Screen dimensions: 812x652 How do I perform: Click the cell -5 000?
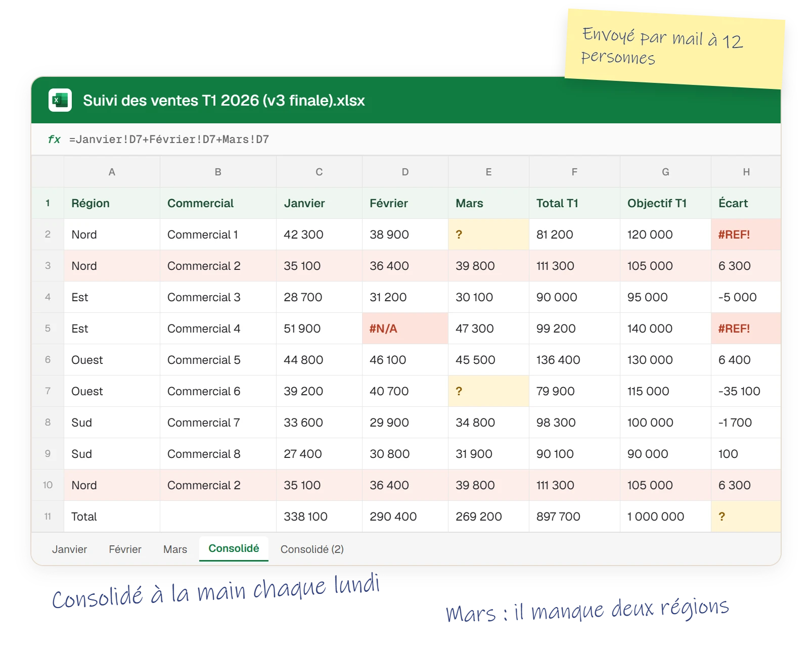pos(746,297)
